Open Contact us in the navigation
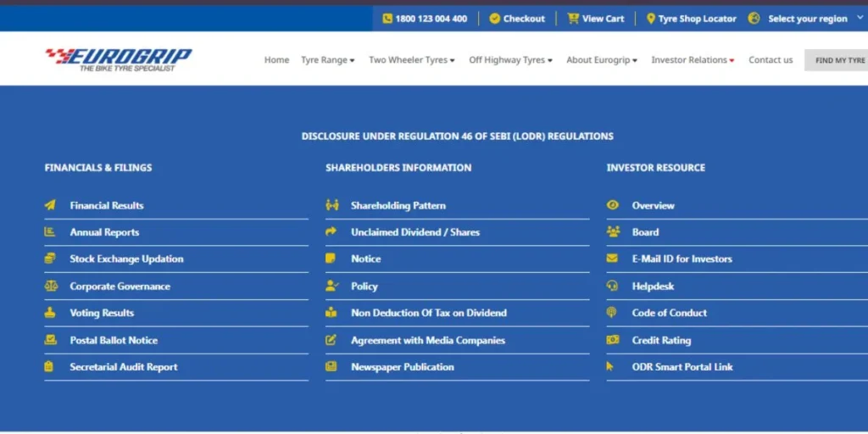Screen dimensions: 868x434 pyautogui.click(x=771, y=60)
